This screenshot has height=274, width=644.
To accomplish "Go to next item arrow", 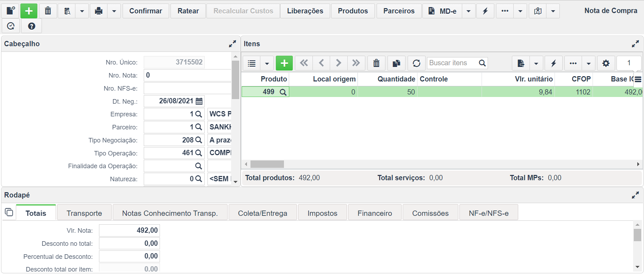I will pos(339,63).
